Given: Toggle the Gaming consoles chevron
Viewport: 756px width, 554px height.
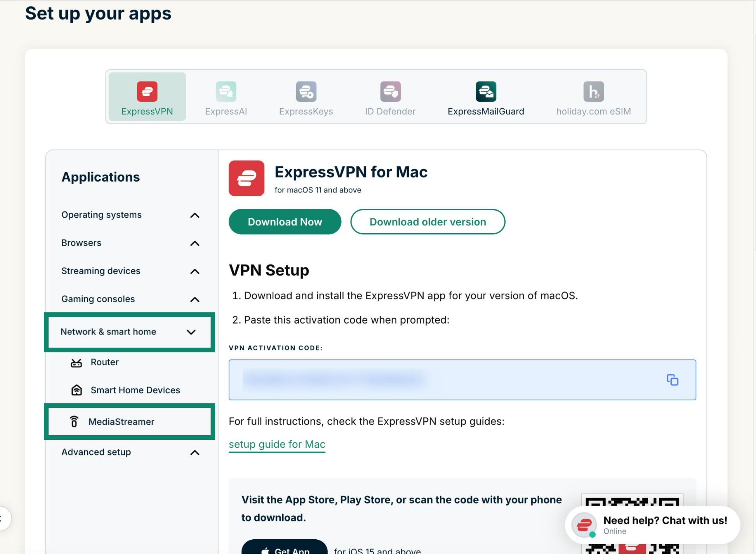Looking at the screenshot, I should (195, 299).
